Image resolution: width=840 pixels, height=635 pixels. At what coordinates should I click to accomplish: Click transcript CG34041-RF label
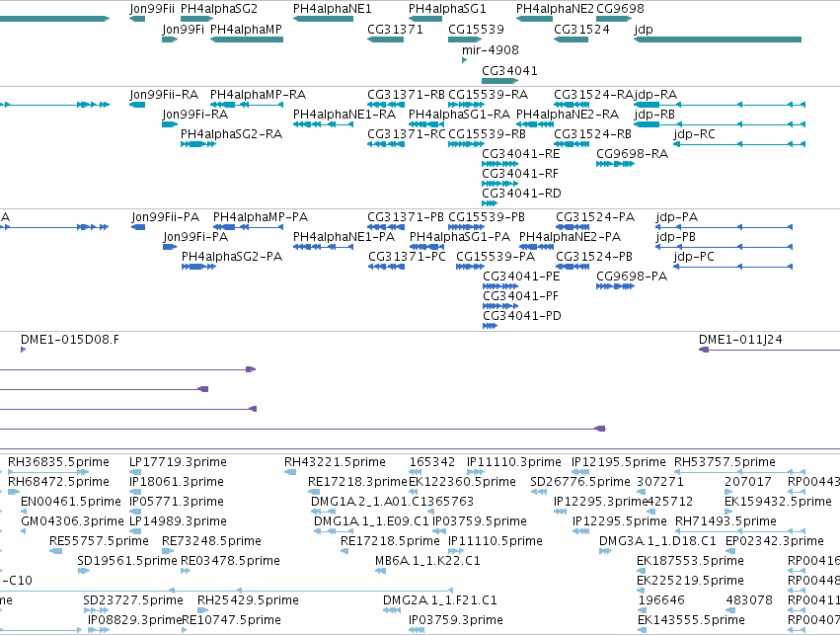[520, 174]
